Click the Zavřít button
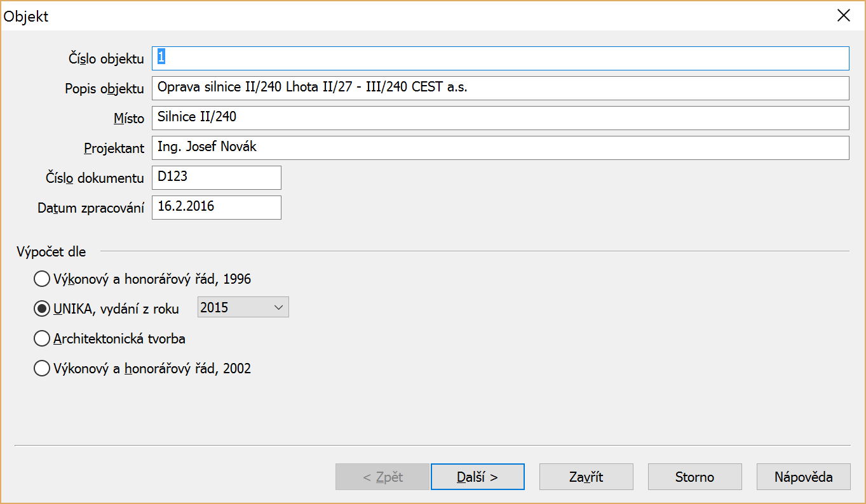The height and width of the screenshot is (504, 866). [x=586, y=477]
